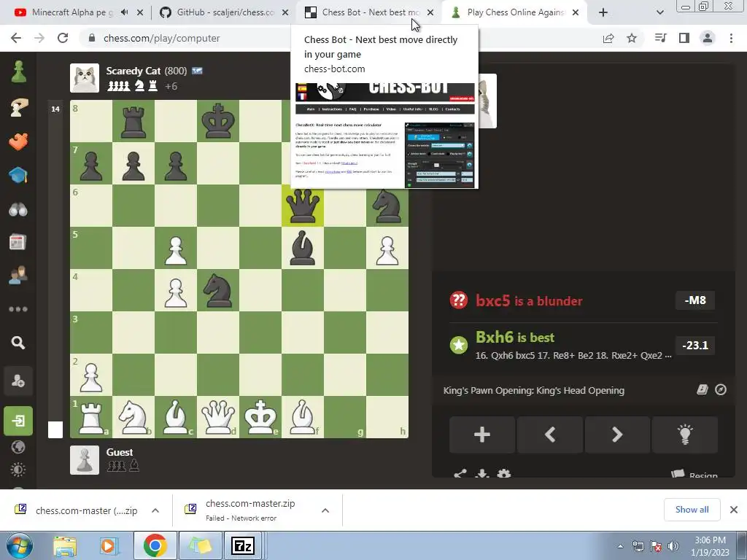The width and height of the screenshot is (747, 560).
Task: Open the More three-dots sidebar menu
Action: pos(18,309)
